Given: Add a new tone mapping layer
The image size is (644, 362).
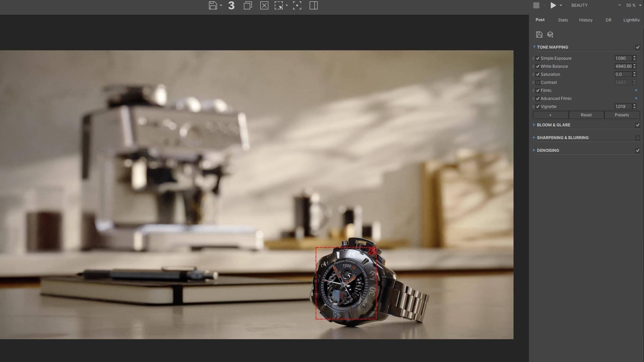Looking at the screenshot, I should [x=550, y=35].
